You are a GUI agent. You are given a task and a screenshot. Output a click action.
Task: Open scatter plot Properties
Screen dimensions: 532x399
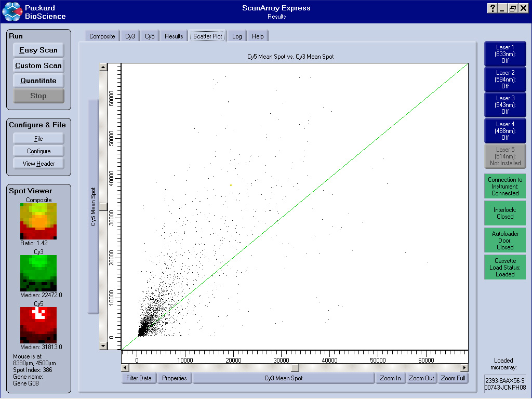pos(175,378)
